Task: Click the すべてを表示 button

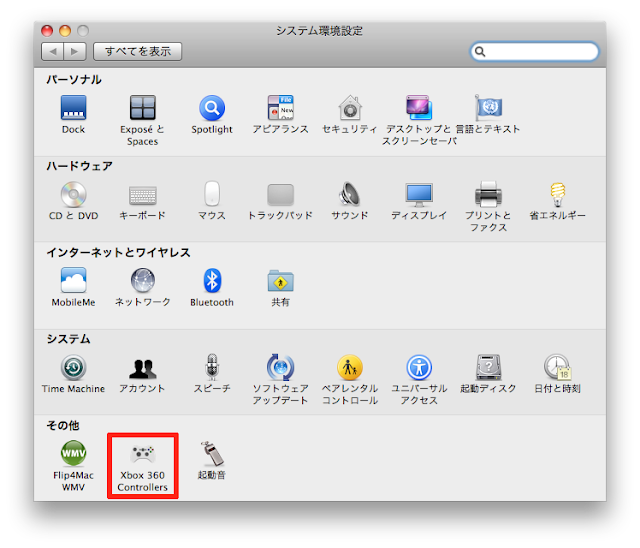Action: click(138, 51)
